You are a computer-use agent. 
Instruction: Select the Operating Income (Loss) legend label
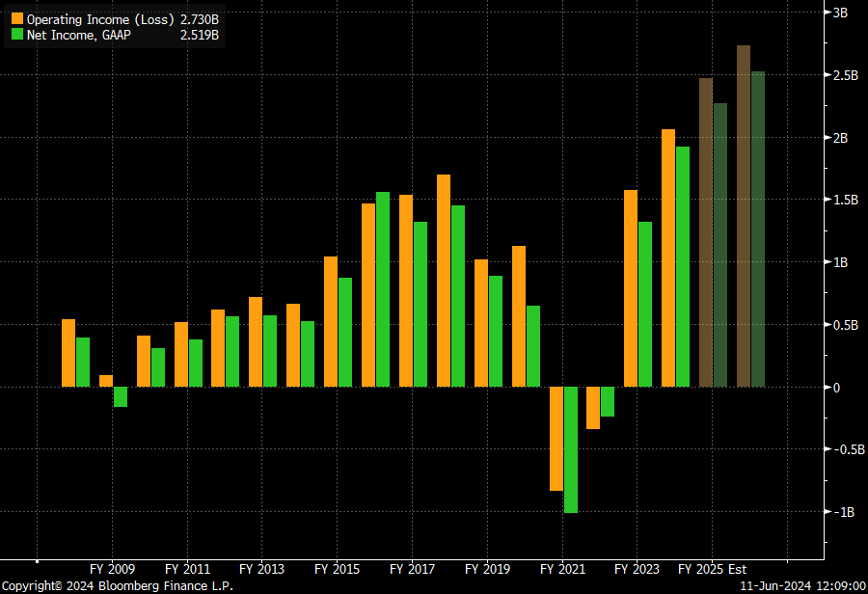coord(100,19)
